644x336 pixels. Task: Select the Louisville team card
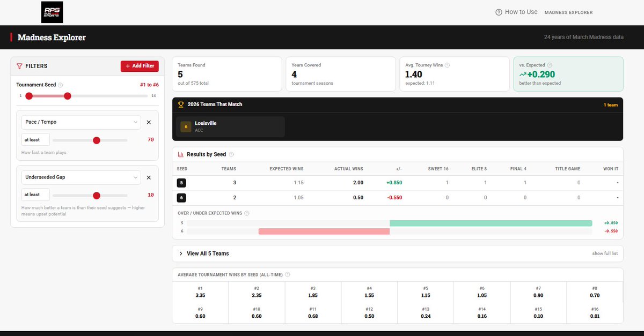pos(230,126)
